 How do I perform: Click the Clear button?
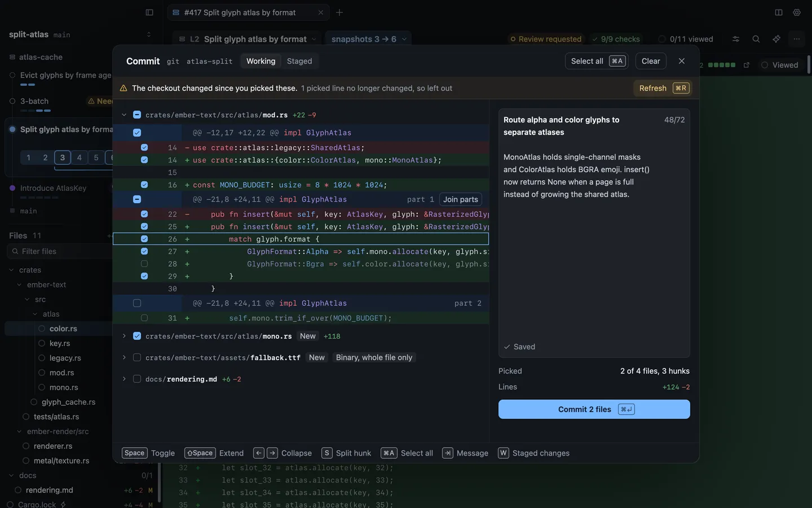coord(651,61)
